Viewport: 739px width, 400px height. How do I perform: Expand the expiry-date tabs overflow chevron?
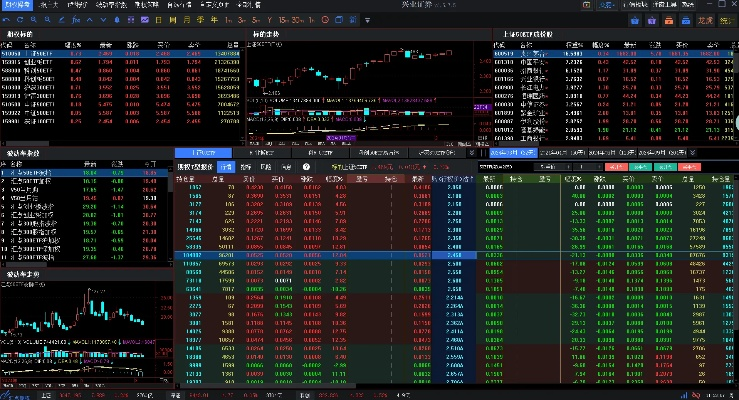(x=693, y=153)
